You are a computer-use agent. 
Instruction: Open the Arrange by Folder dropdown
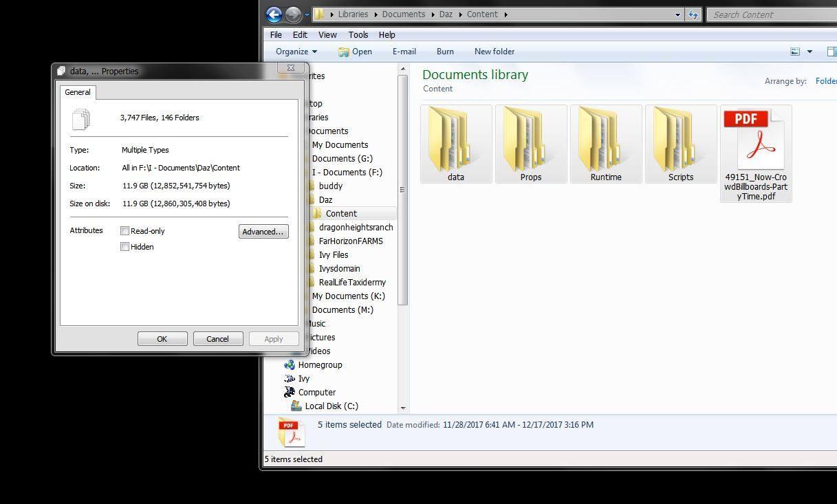pos(826,81)
